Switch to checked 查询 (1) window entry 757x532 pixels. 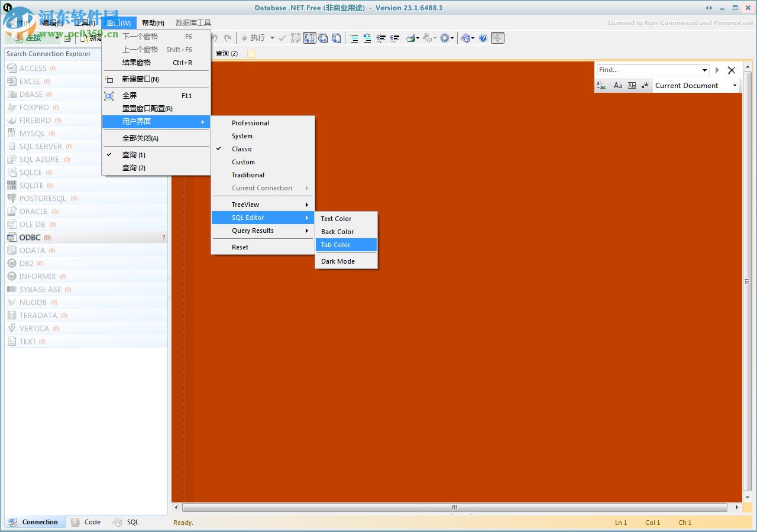point(156,155)
